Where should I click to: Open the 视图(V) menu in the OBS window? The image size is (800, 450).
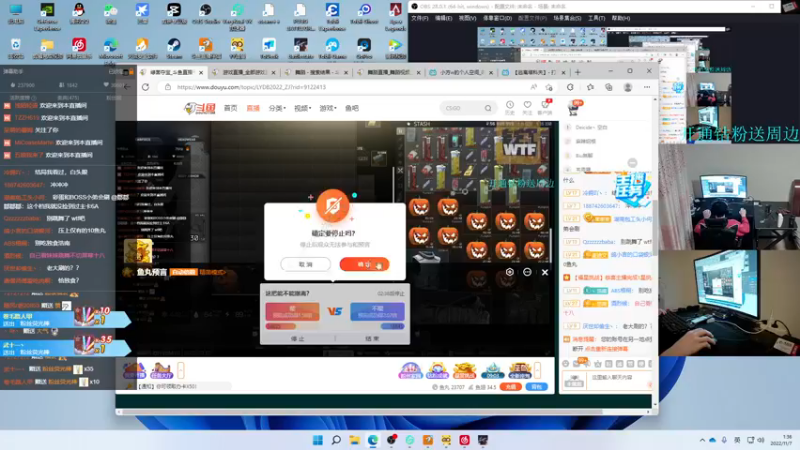467,18
